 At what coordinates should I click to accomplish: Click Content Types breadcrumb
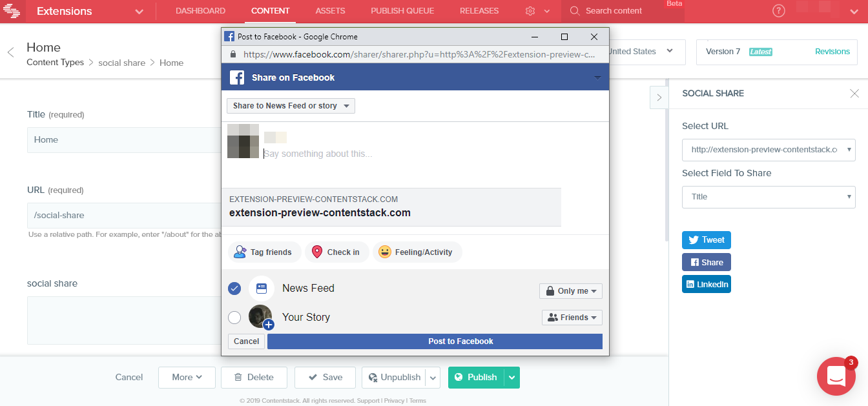55,63
